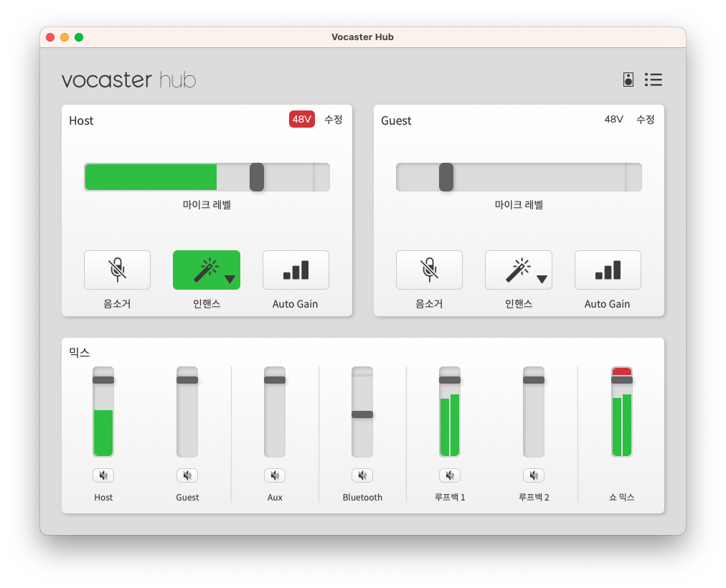Click the 쇼 믹스 label
Viewport: 726px width, 588px height.
point(621,498)
